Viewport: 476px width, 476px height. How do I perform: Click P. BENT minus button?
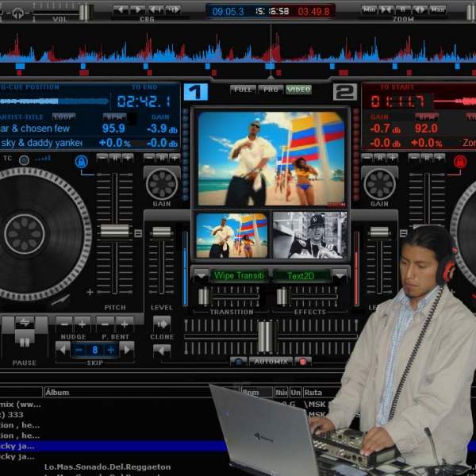pos(106,324)
